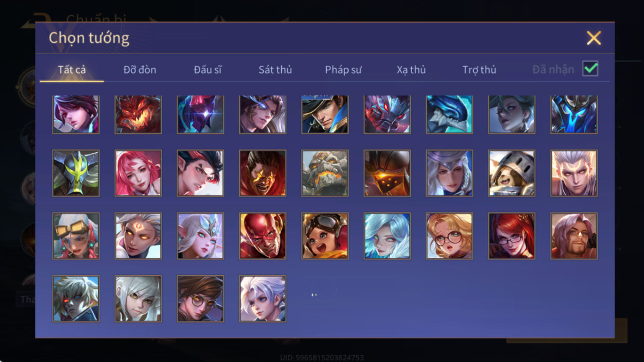644x362 pixels.
Task: Pick the pink-haired girl hero portrait
Action: 138,173
